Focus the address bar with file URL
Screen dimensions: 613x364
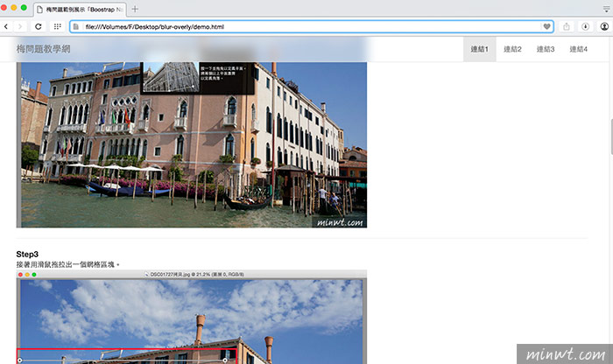313,26
